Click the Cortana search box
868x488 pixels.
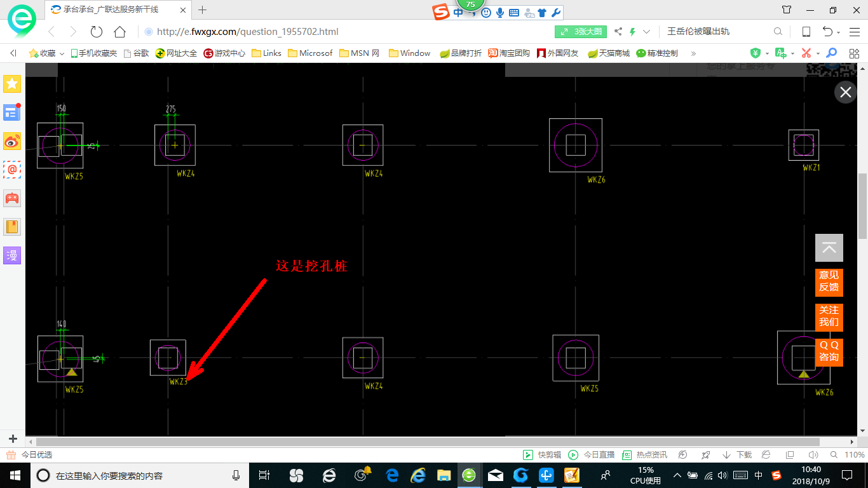click(x=140, y=475)
